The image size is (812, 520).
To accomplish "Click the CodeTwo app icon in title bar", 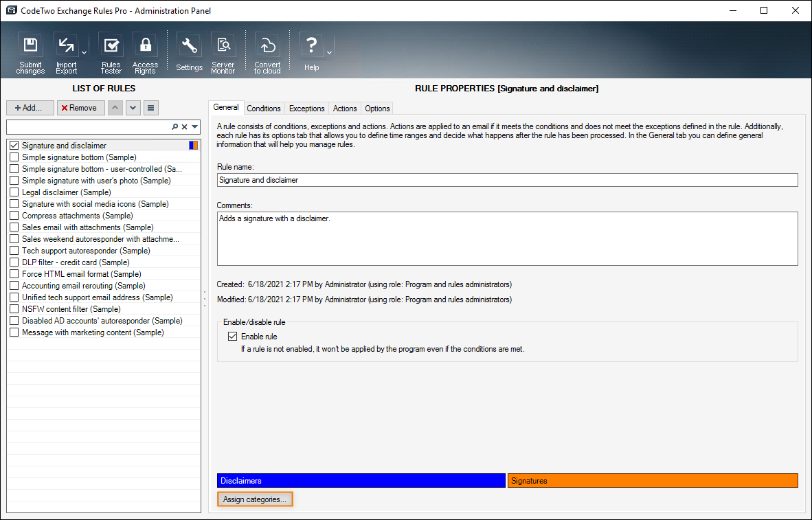I will pos(11,10).
